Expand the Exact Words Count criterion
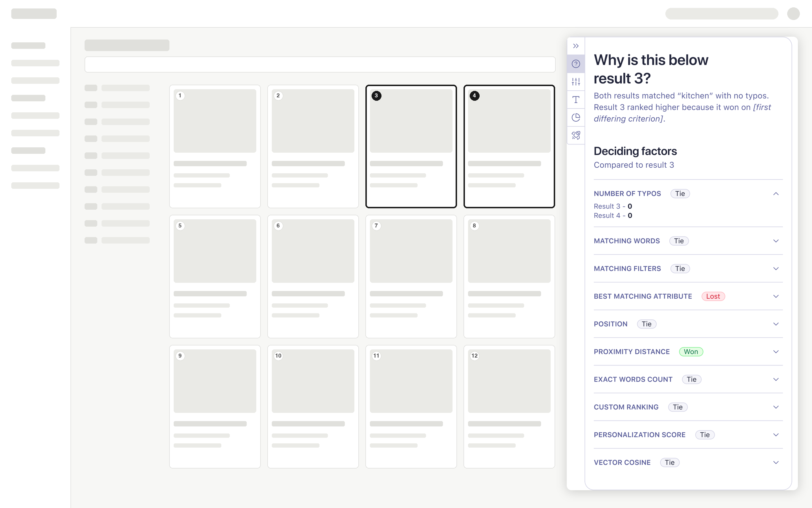Screen dimensions: 812x508 [x=776, y=379]
